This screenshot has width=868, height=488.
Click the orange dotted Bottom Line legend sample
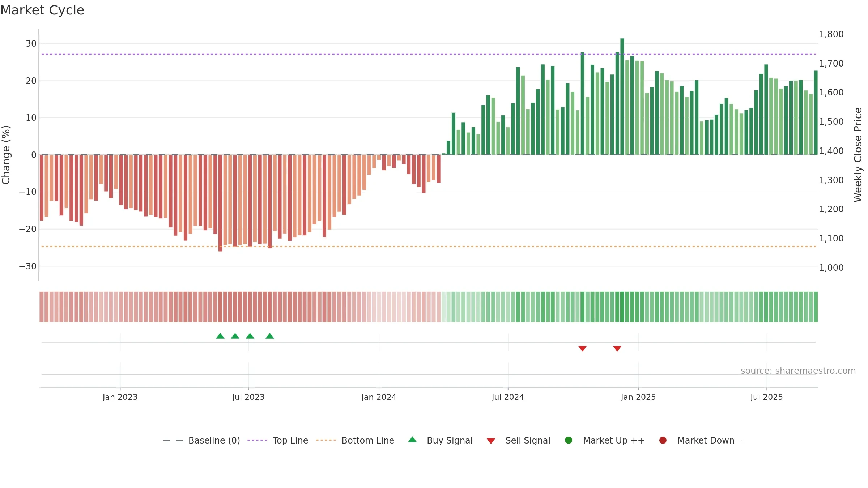pos(326,440)
